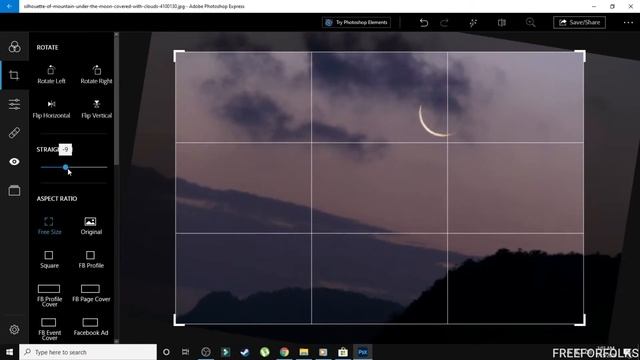
Task: Choose FB Profile aspect ratio
Action: click(91, 260)
